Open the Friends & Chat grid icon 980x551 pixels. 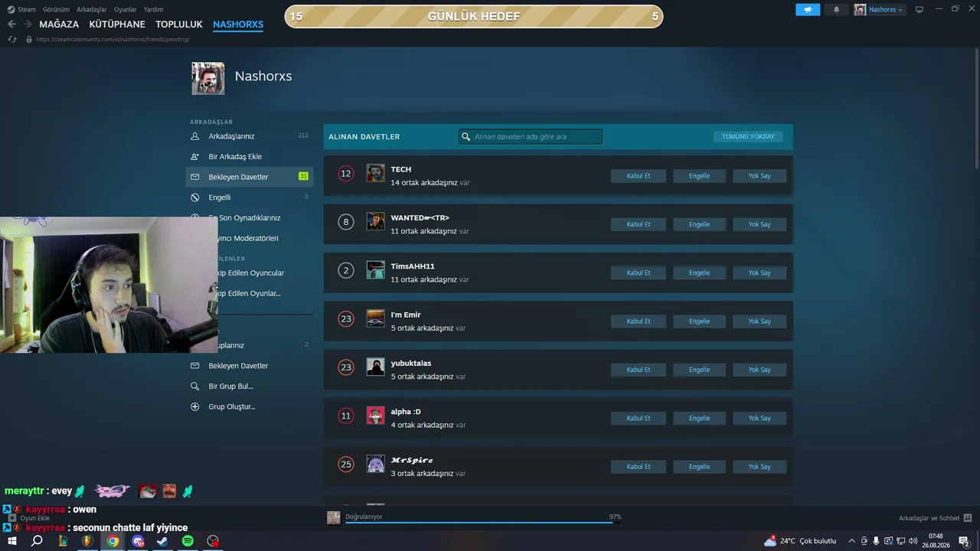click(x=968, y=518)
